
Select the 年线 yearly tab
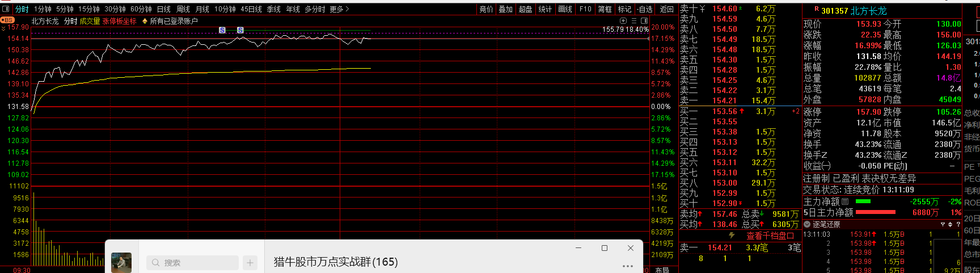pos(293,9)
